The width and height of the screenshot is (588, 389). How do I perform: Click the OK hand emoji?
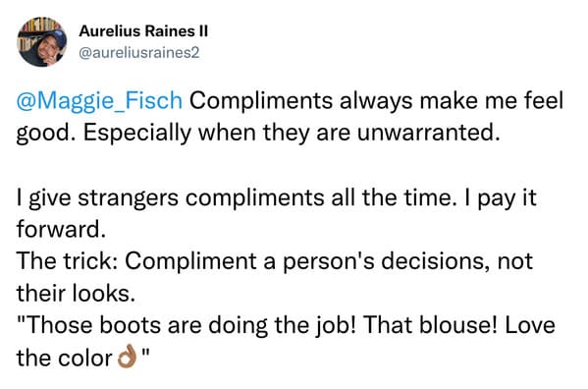click(127, 357)
